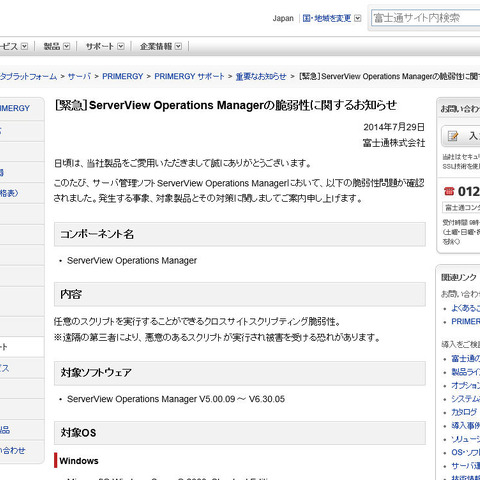Image resolution: width=480 pixels, height=480 pixels.
Task: Open the 富士通の related link in sidebar
Action: point(466,359)
